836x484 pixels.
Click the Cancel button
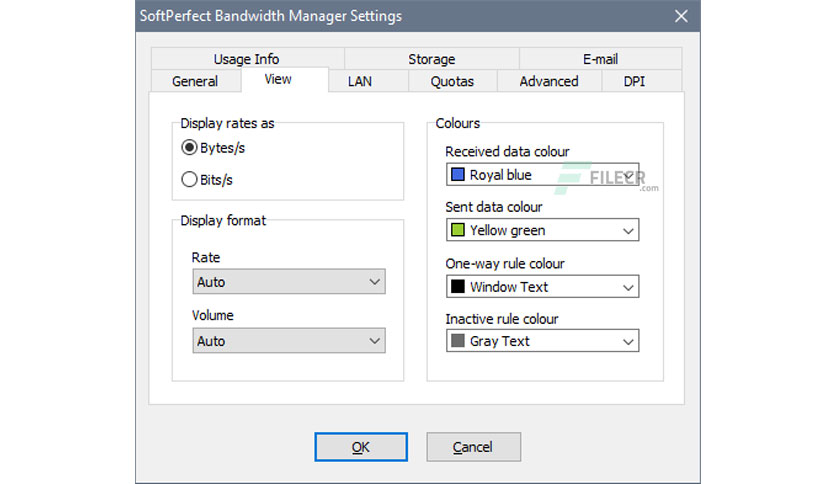473,447
